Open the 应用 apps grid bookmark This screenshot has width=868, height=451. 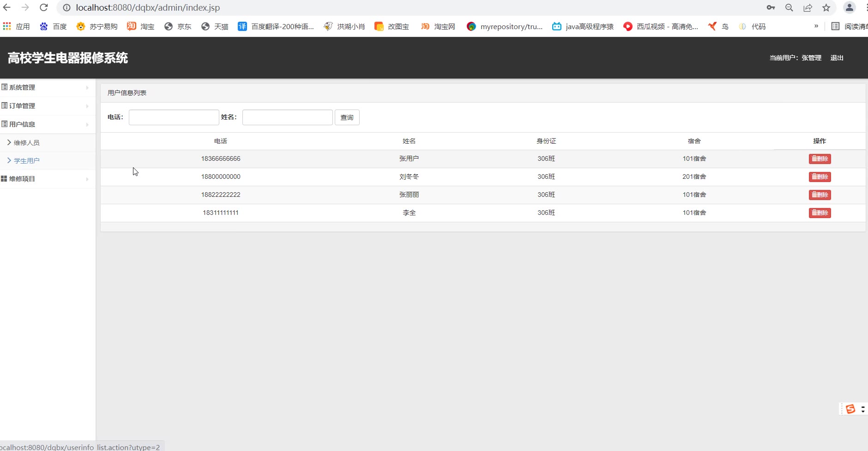[x=16, y=26]
